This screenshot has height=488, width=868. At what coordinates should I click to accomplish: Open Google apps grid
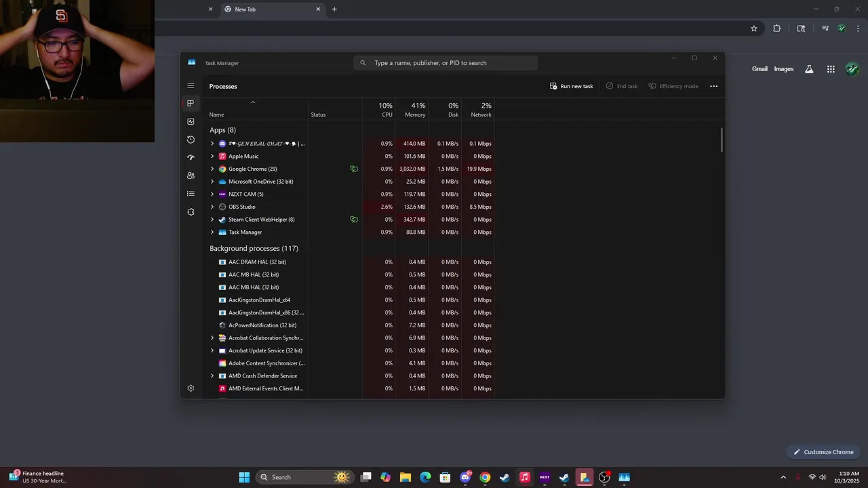[x=831, y=69]
